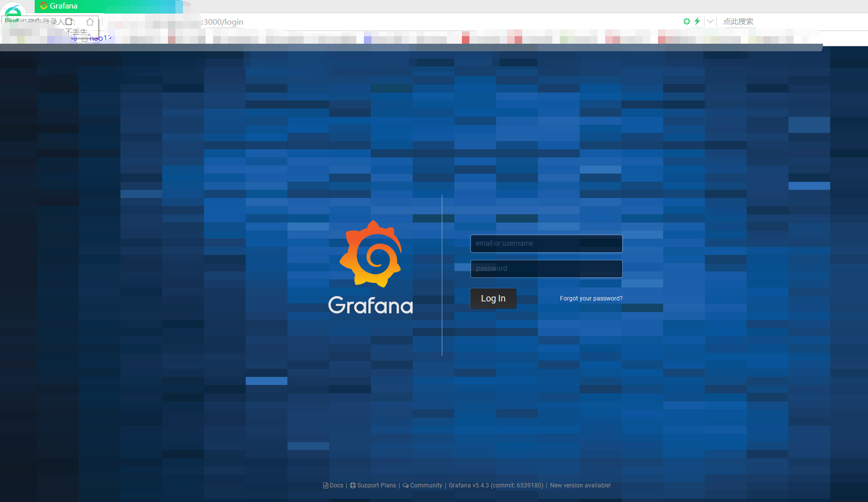868x502 pixels.
Task: Click the green aperture icon in address bar
Action: click(x=687, y=21)
